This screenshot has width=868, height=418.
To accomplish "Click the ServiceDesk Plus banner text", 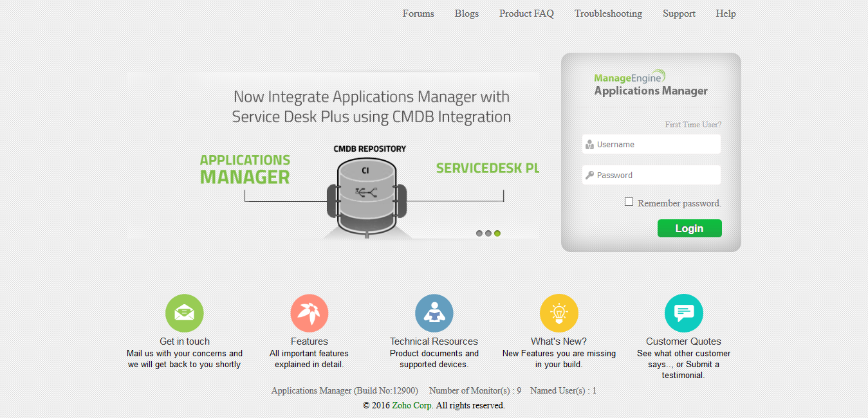I will [x=488, y=168].
